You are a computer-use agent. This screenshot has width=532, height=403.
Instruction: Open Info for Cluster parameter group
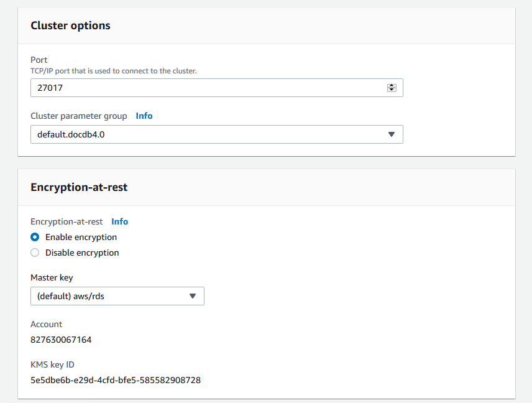point(144,116)
